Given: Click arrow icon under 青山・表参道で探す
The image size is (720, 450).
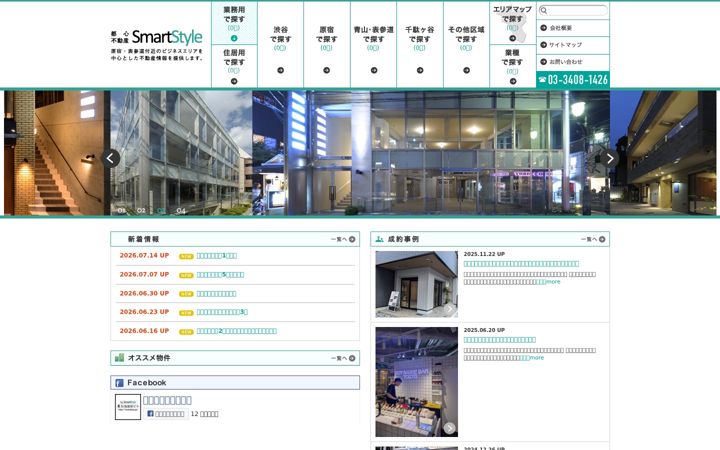Looking at the screenshot, I should coord(374,70).
